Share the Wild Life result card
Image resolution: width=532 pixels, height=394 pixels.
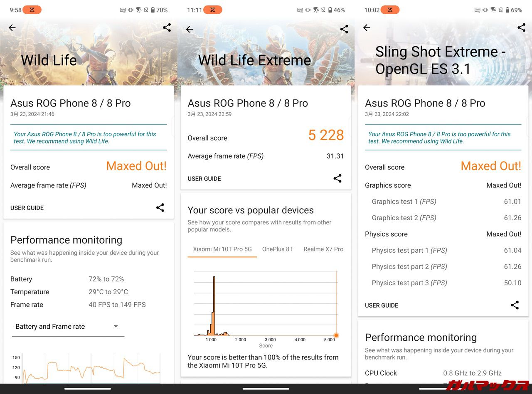coord(160,208)
